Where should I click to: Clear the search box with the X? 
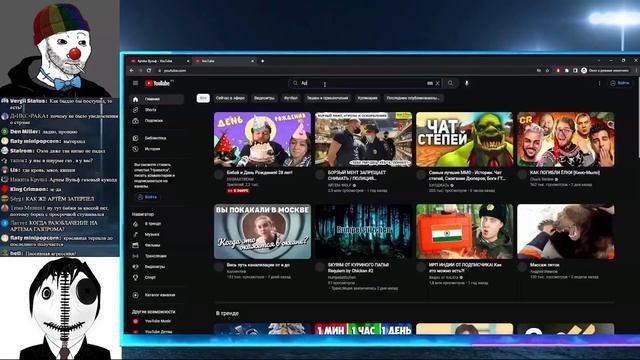click(438, 83)
